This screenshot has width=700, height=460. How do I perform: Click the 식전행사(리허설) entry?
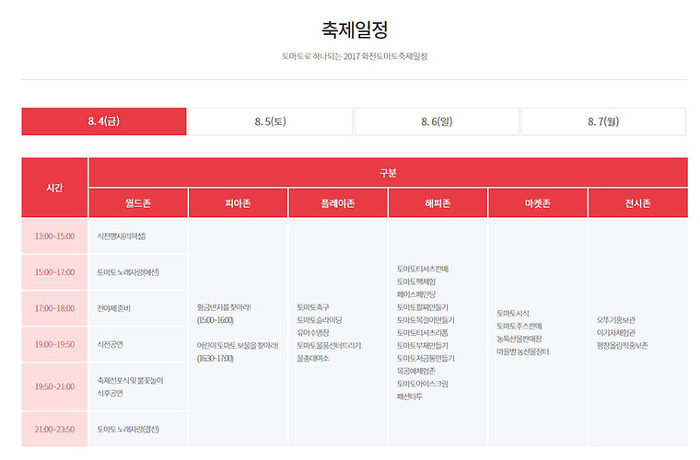click(121, 236)
